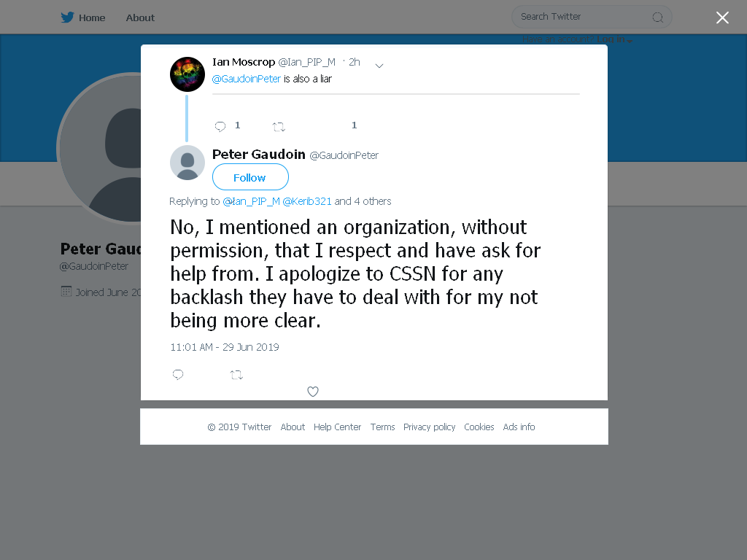Click the @GaudoinPeter mention in Ian's tweet
The width and height of the screenshot is (747, 560).
[247, 79]
